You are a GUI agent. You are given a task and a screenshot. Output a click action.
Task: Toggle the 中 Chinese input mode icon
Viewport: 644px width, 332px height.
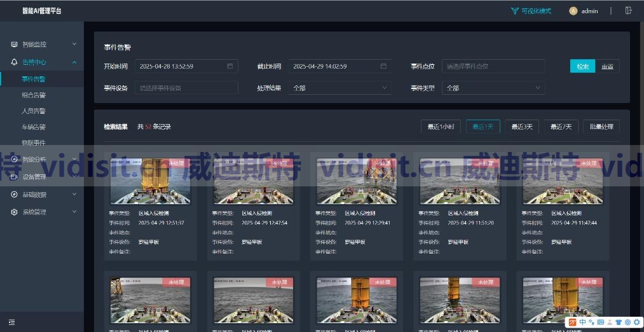coord(583,322)
